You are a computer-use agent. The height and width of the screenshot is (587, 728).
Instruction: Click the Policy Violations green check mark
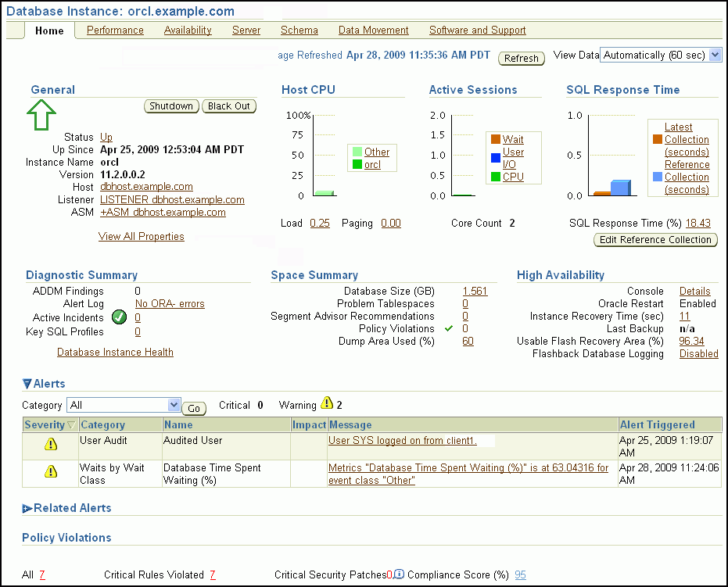[449, 329]
